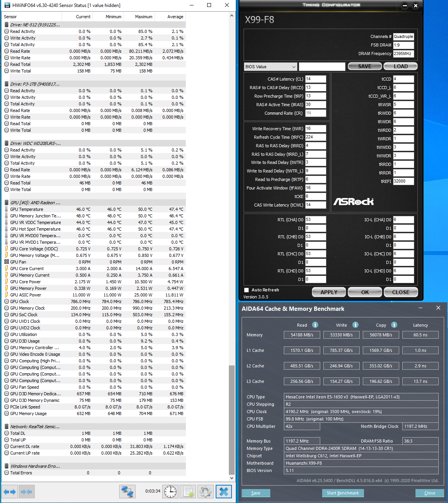448x503 pixels.
Task: Click the Memory Latency value 60.5 ns
Action: coord(421,335)
